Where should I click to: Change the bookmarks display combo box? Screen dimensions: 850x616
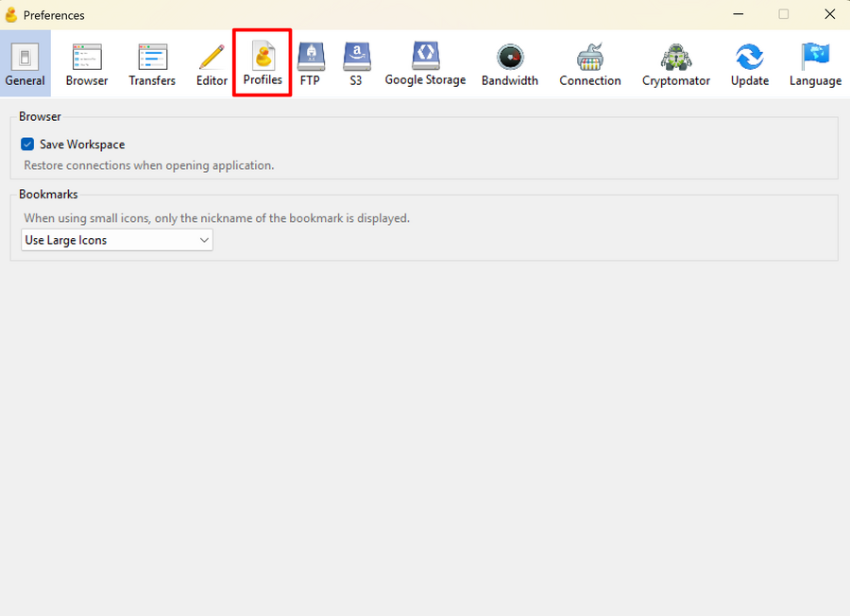[116, 239]
